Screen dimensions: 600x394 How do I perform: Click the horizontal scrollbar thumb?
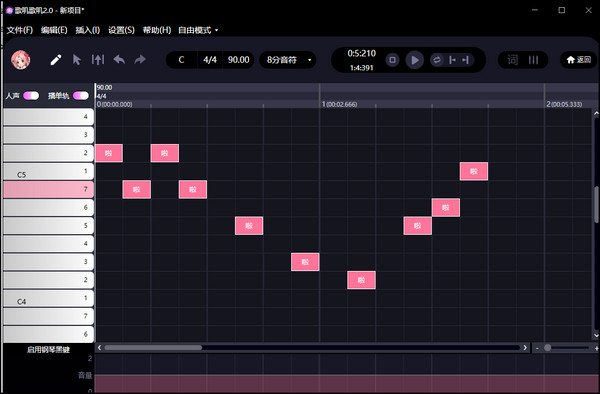(x=153, y=348)
